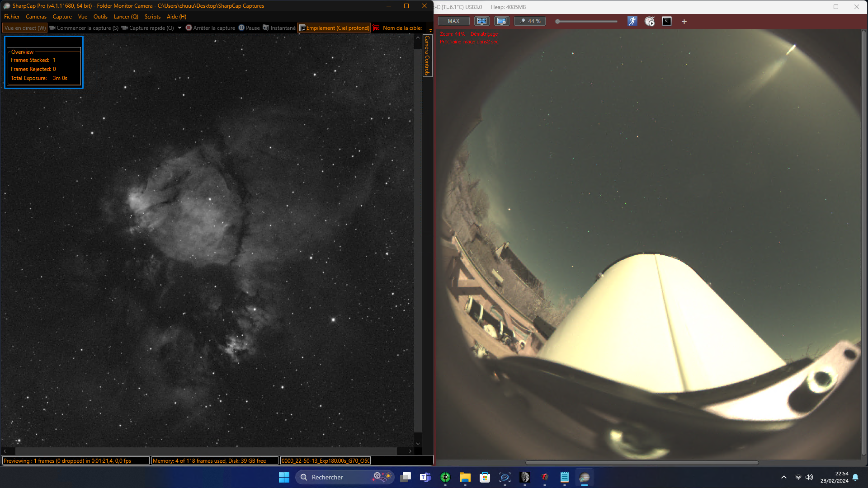Open the Outils menu

pyautogui.click(x=100, y=17)
